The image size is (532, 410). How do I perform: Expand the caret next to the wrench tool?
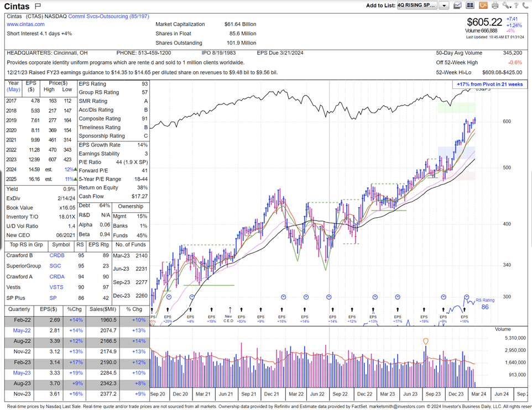click(x=510, y=6)
